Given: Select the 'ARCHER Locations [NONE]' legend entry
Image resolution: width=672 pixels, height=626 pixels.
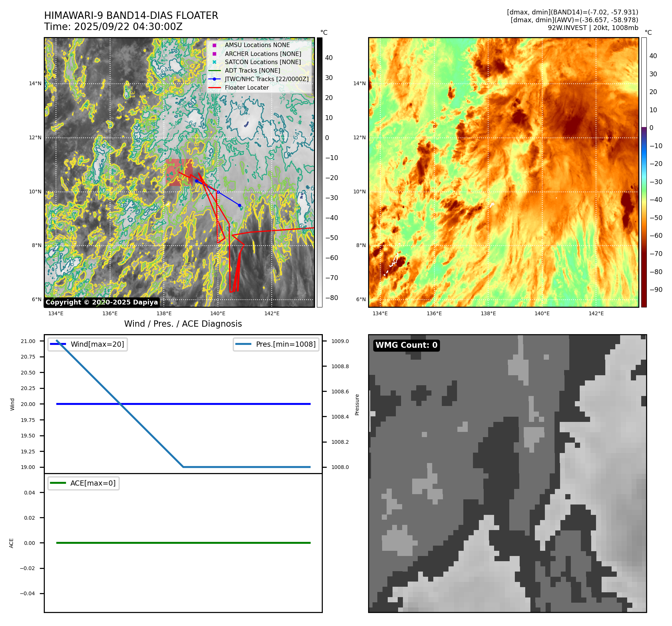Looking at the screenshot, I should click(x=263, y=54).
